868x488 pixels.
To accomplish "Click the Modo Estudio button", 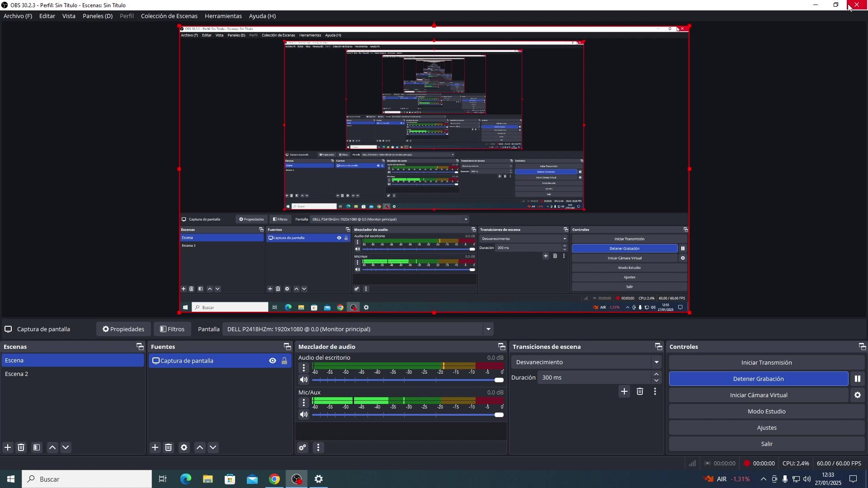I will pos(766,412).
